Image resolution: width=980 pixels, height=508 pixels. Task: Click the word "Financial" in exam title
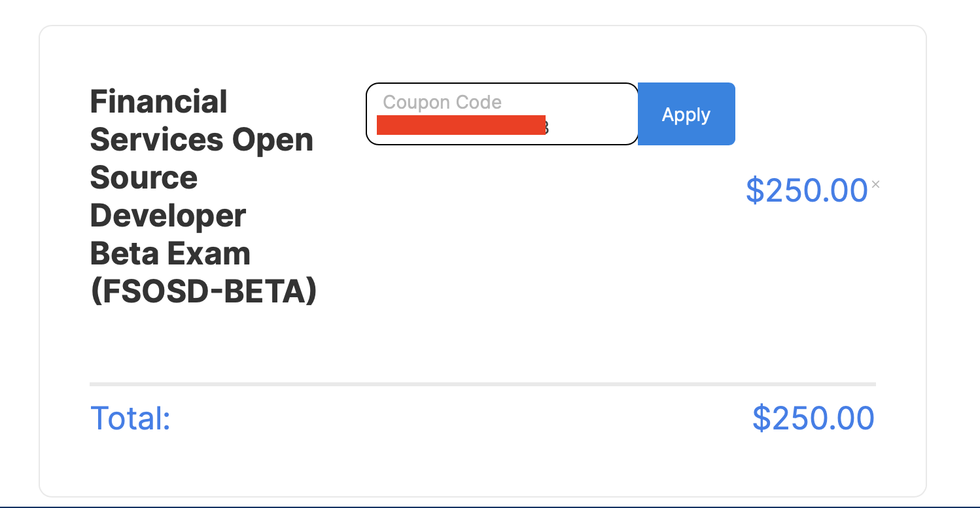158,102
